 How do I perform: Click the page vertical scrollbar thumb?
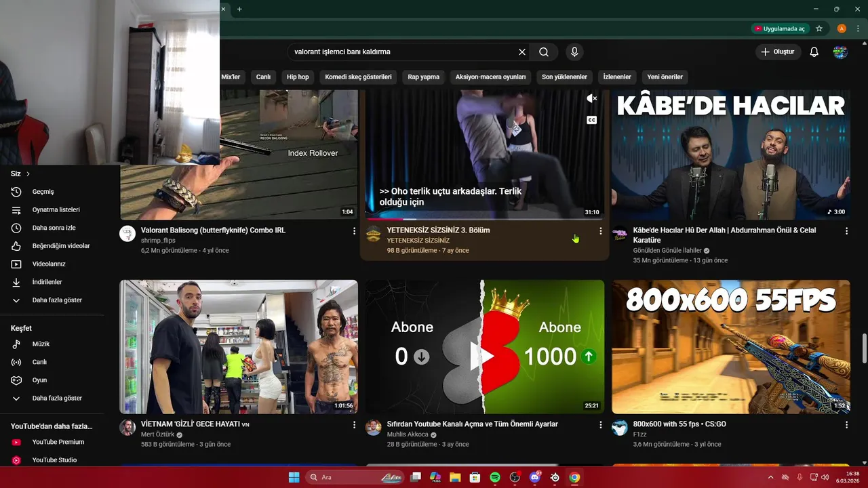(x=864, y=348)
